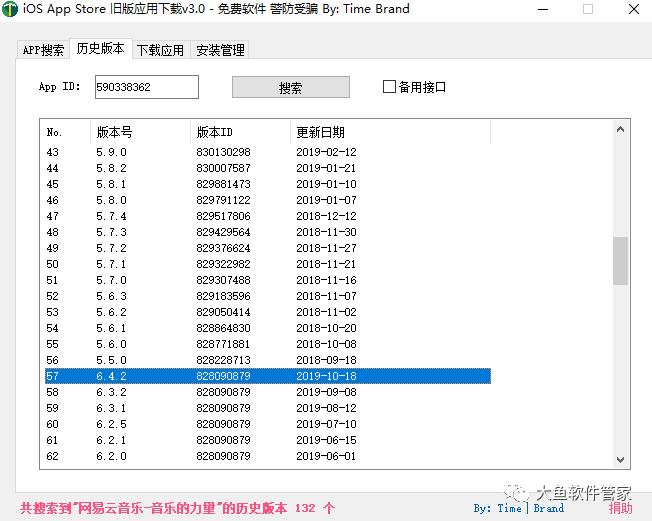
Task: Click version ID 828228713
Action: [x=223, y=360]
